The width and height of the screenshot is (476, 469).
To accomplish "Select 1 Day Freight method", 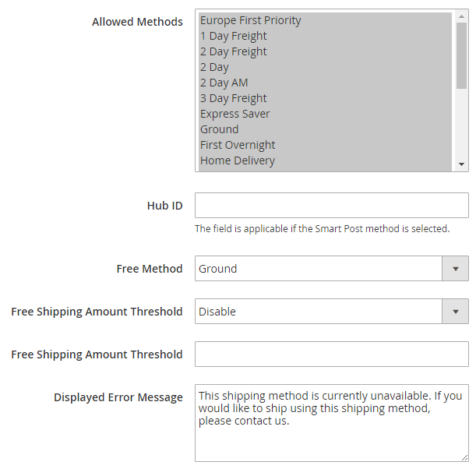I will pyautogui.click(x=233, y=36).
